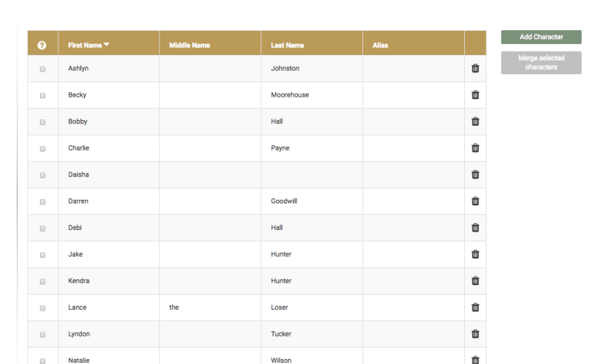601x364 pixels.
Task: Delete the Ashlyn Johnston character row
Action: [475, 68]
